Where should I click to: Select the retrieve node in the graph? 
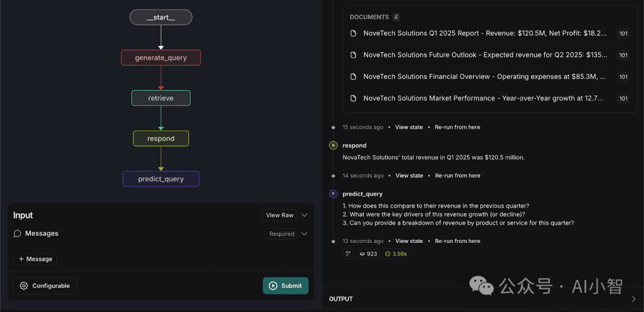click(x=161, y=98)
